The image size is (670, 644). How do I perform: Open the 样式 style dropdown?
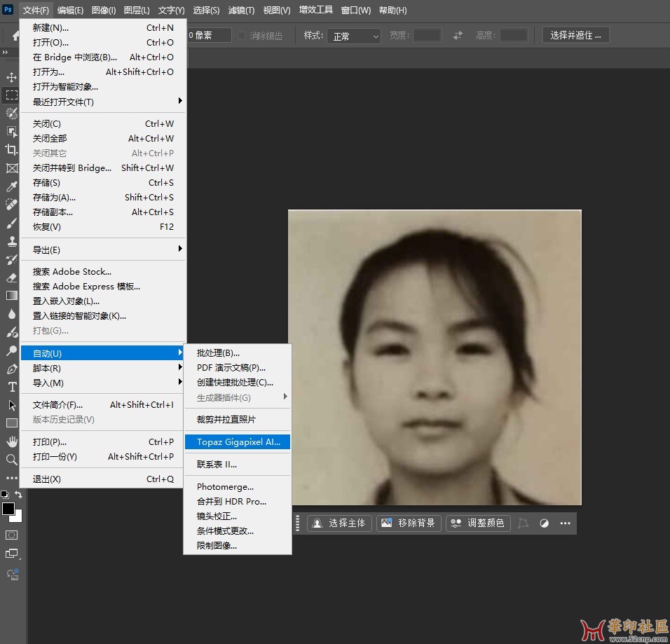354,36
